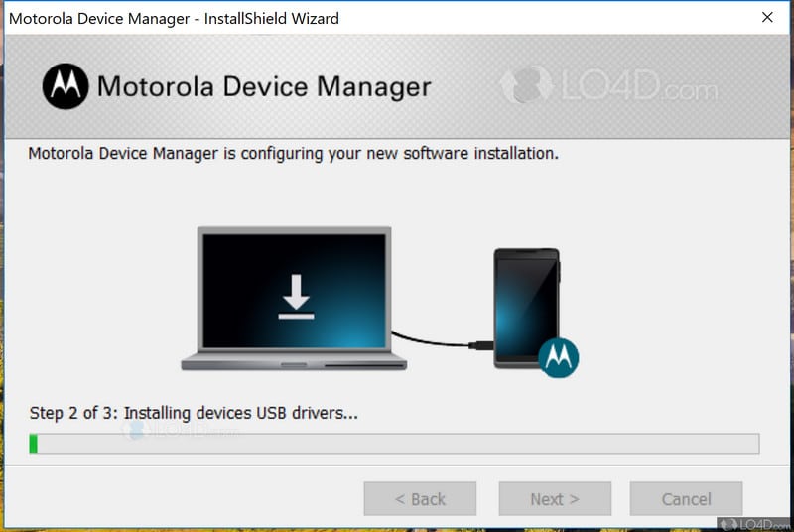The image size is (794, 532).
Task: Click the 'Step 2 of 3' status text
Action: pos(194,413)
